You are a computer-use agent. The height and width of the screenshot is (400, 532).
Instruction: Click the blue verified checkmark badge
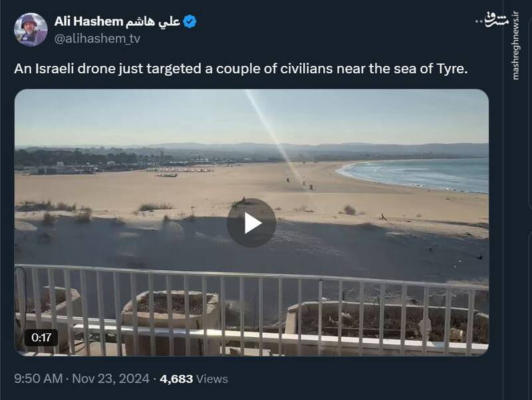190,22
